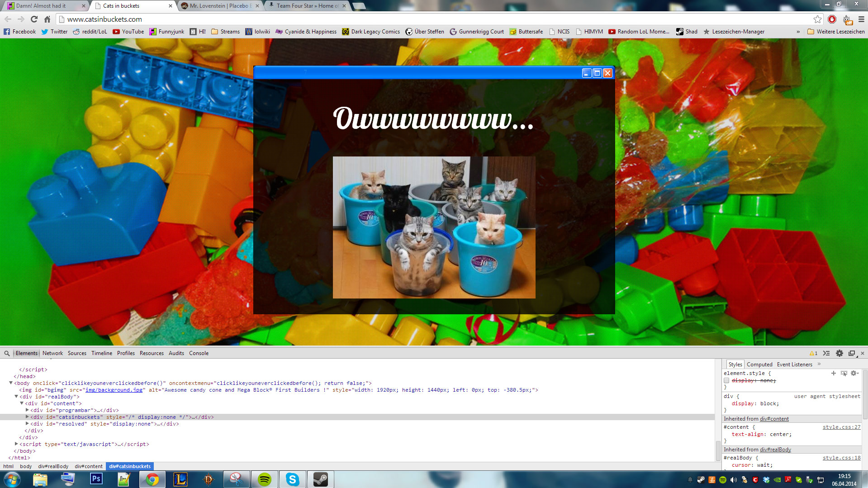The width and height of the screenshot is (868, 488).
Task: Click the popup window blue maximize button
Action: click(597, 73)
